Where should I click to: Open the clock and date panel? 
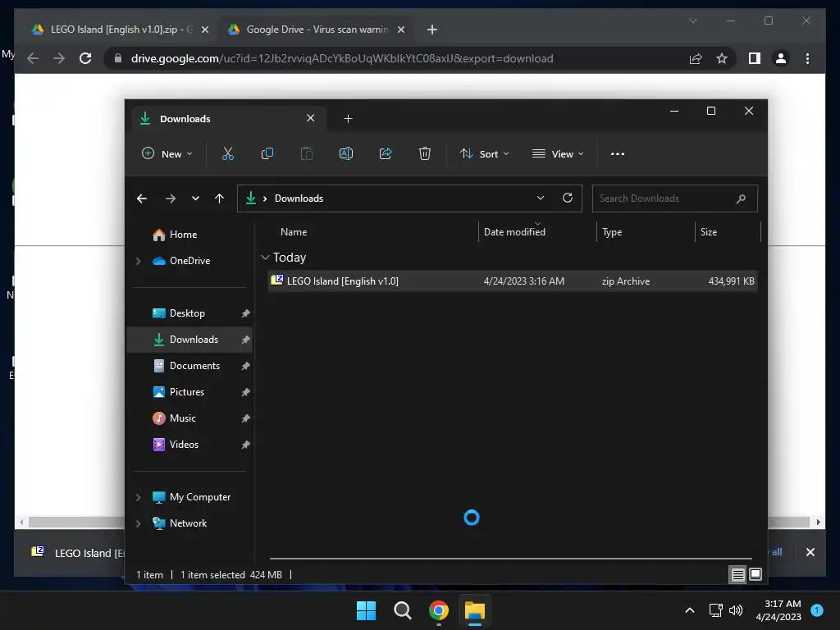pyautogui.click(x=778, y=610)
